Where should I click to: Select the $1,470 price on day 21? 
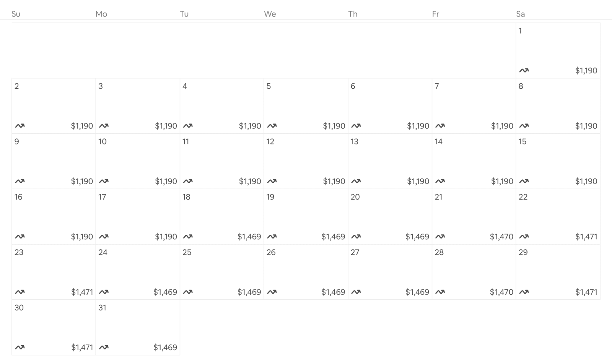coord(501,237)
